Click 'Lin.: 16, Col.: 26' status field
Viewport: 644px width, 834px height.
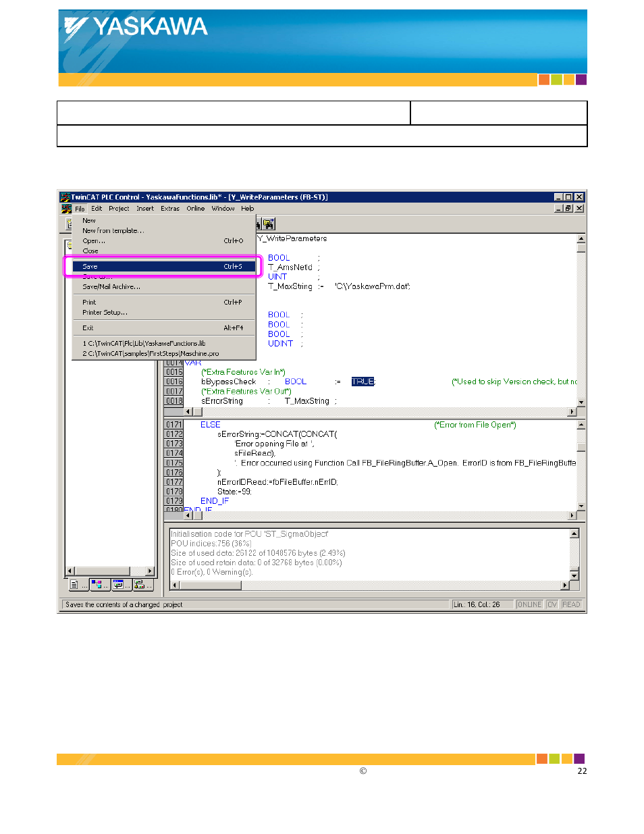point(482,604)
